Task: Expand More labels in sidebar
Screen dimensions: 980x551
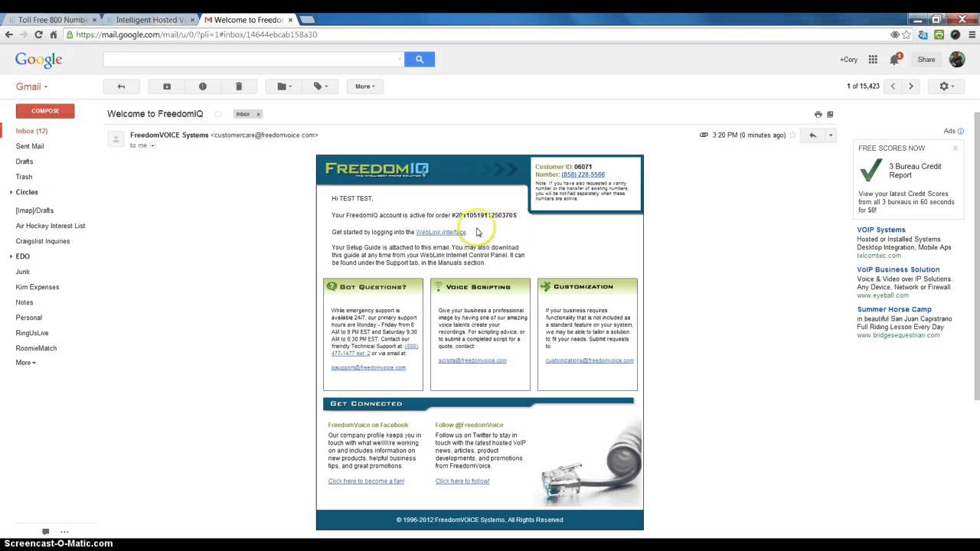Action: click(25, 363)
